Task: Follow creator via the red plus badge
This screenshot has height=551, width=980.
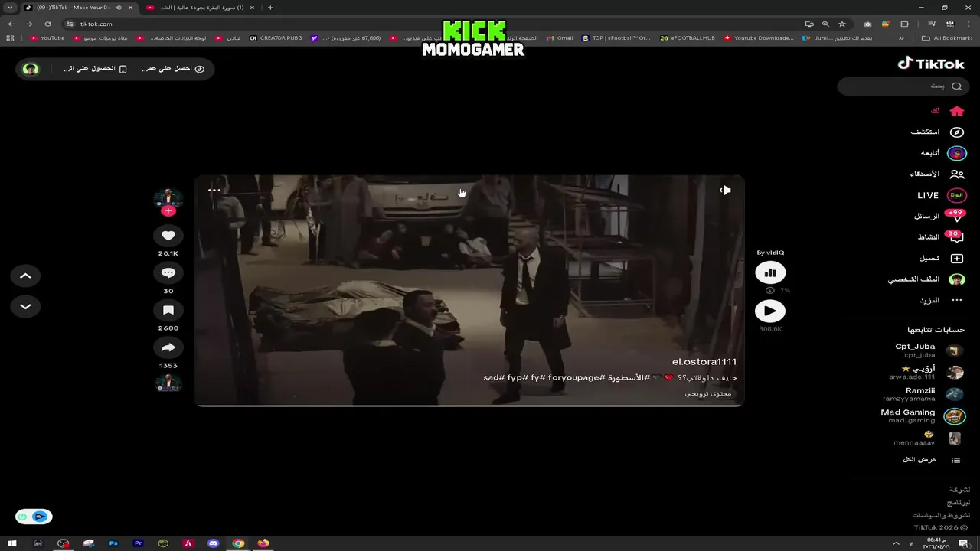Action: point(168,211)
